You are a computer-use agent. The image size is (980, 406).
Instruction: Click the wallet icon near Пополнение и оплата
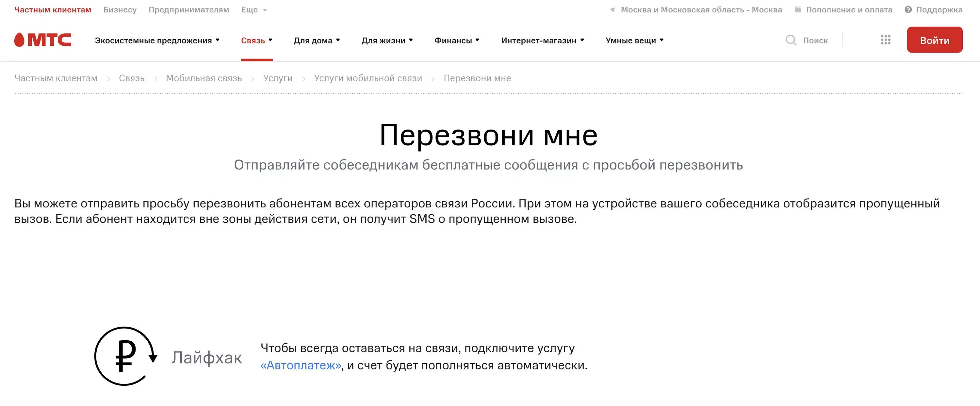pyautogui.click(x=798, y=9)
